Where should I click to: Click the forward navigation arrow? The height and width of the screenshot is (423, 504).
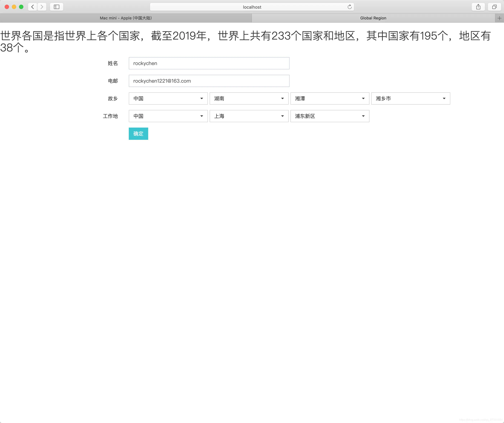tap(42, 7)
